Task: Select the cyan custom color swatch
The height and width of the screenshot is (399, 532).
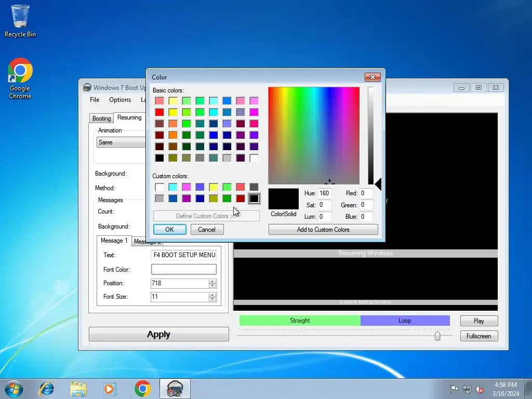Action: point(173,187)
